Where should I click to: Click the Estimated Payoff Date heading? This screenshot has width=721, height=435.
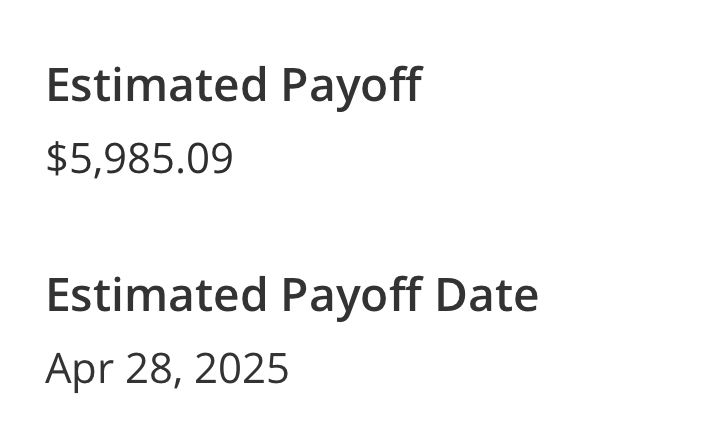click(292, 295)
